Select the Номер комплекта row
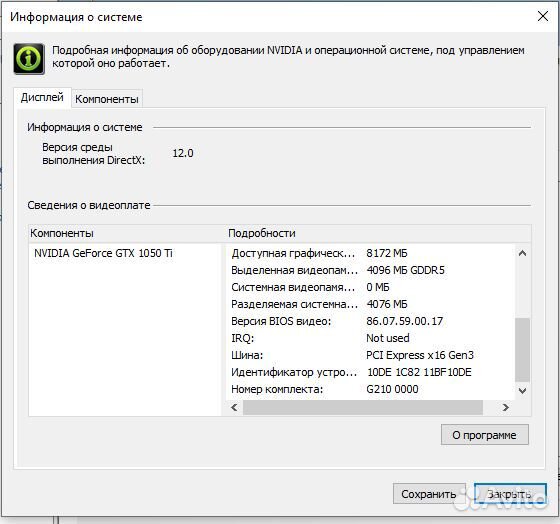The image size is (560, 524). [371, 389]
